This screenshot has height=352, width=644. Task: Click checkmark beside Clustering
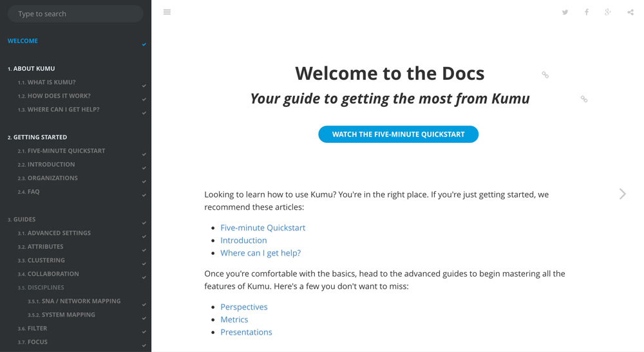coord(144,264)
